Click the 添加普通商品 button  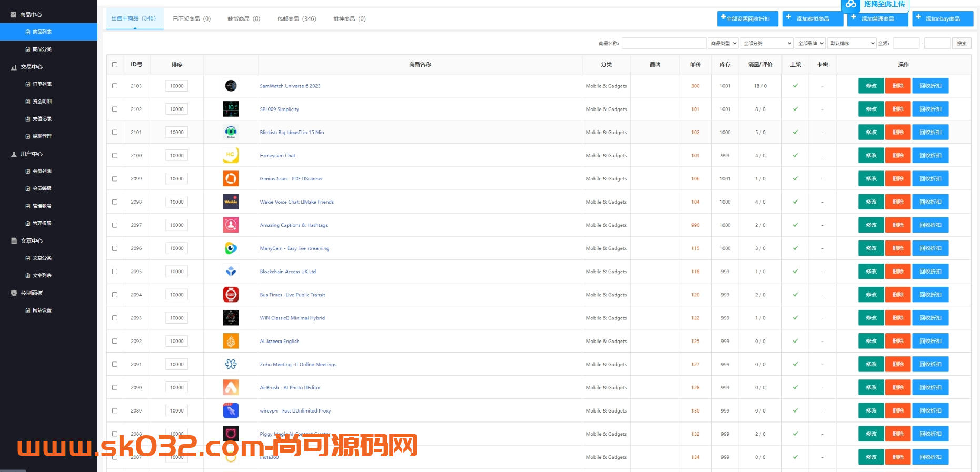878,18
